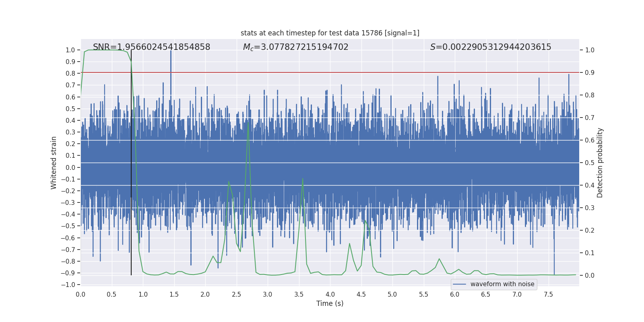
Task: Click the 0.9 tick on detection probability axis
Action: (x=590, y=73)
